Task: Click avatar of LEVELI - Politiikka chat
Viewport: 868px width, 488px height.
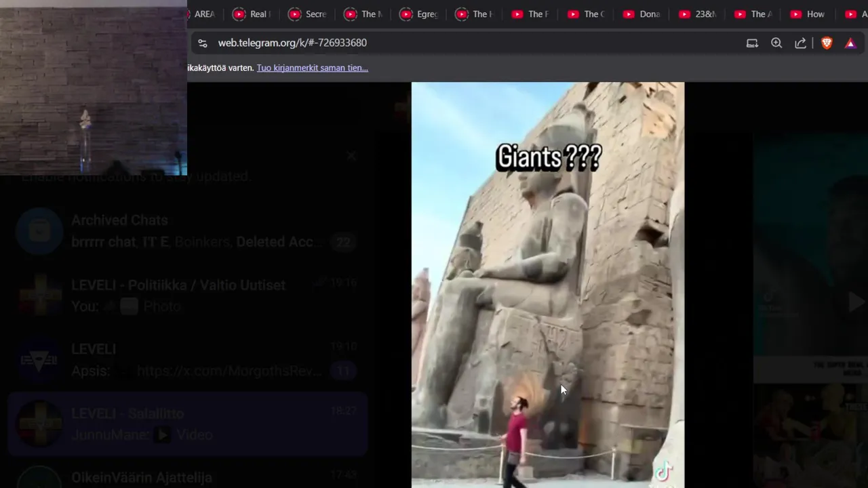Action: pyautogui.click(x=39, y=296)
